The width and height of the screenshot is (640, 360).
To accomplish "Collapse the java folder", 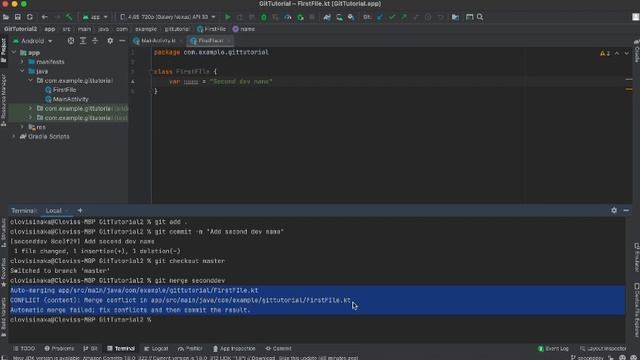I will point(22,71).
